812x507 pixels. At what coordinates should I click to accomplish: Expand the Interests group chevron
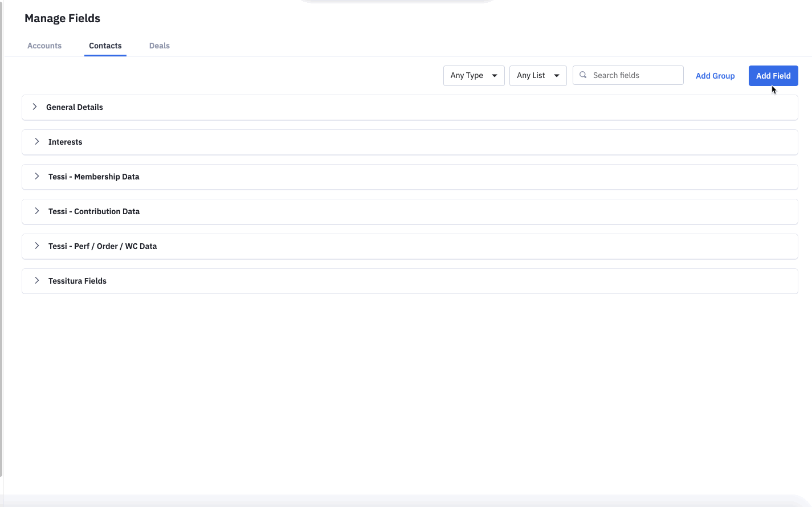37,141
